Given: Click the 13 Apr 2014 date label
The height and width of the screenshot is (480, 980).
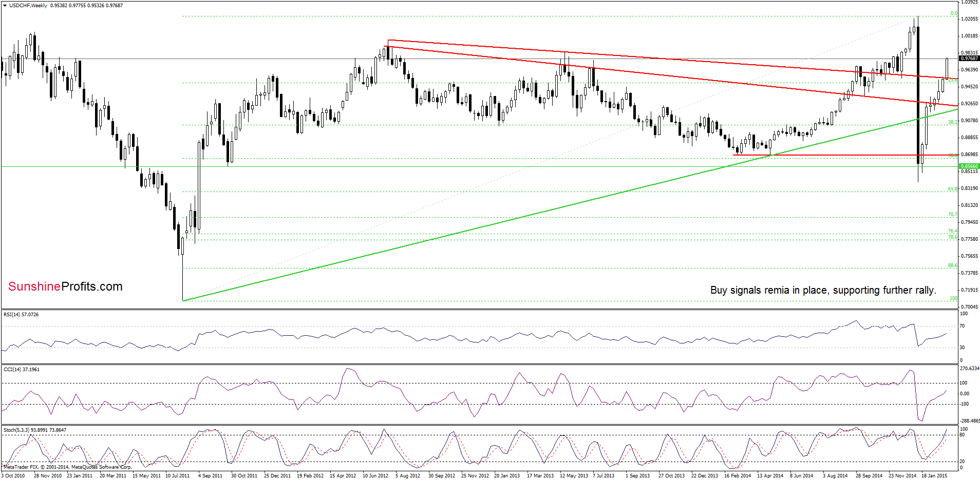Looking at the screenshot, I should tap(770, 476).
